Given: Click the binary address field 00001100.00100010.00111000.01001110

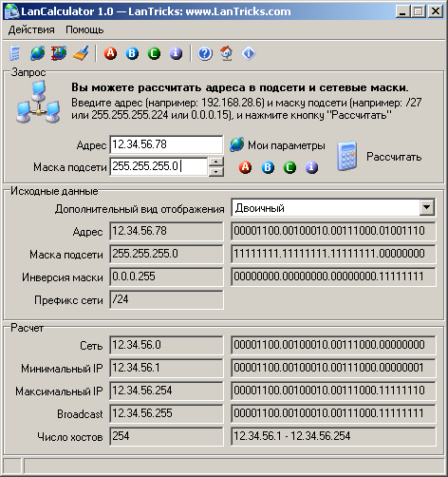Looking at the screenshot, I should point(333,231).
